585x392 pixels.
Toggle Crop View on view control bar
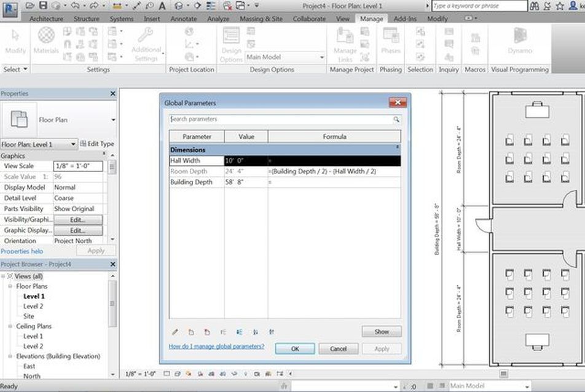coord(211,374)
